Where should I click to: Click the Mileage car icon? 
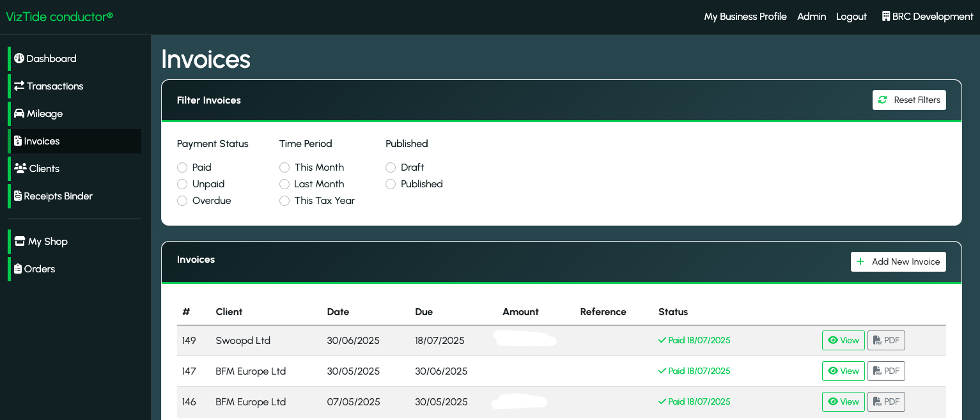coord(19,113)
